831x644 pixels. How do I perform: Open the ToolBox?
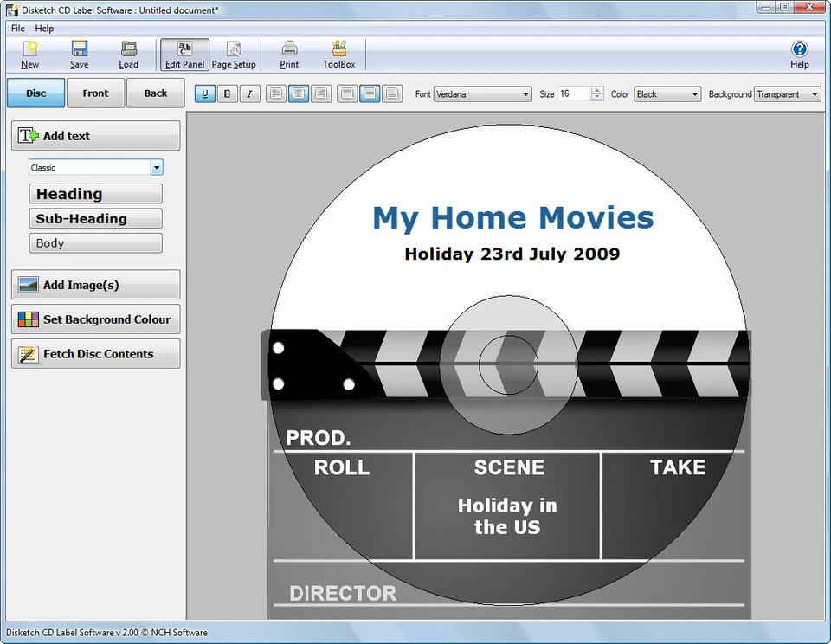pyautogui.click(x=338, y=54)
